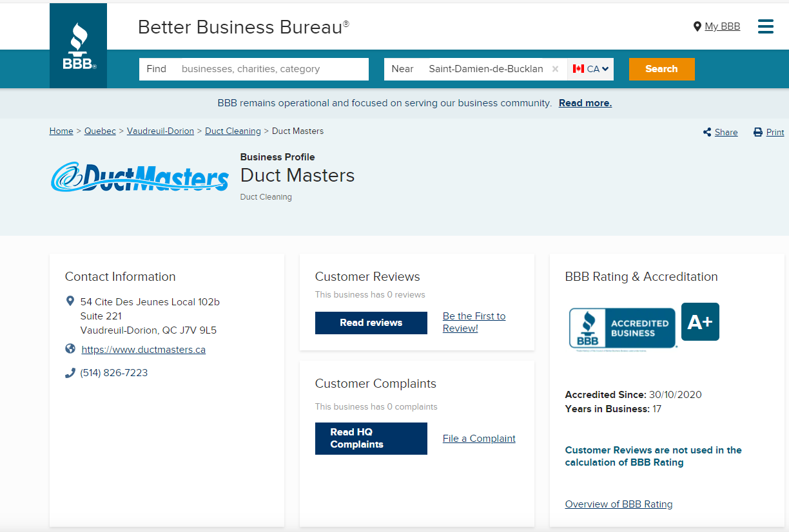
Task: Clear the Near location with the X icon
Action: coord(555,69)
